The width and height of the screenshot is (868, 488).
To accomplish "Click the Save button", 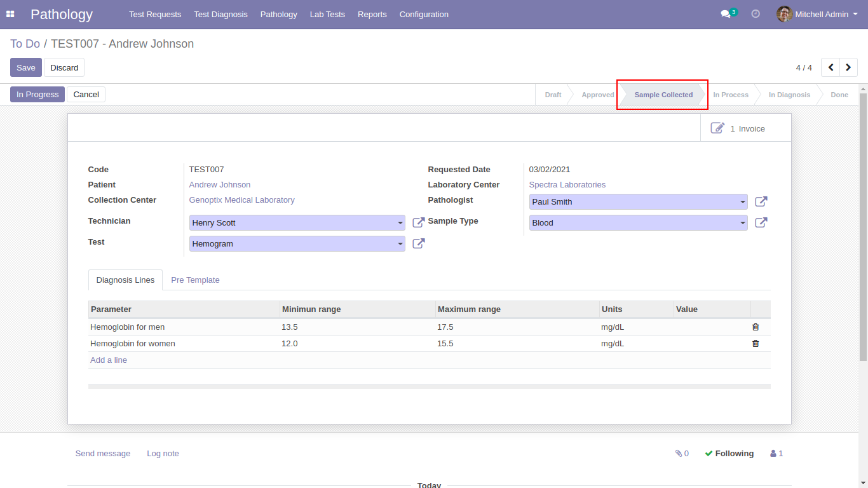I will (26, 67).
